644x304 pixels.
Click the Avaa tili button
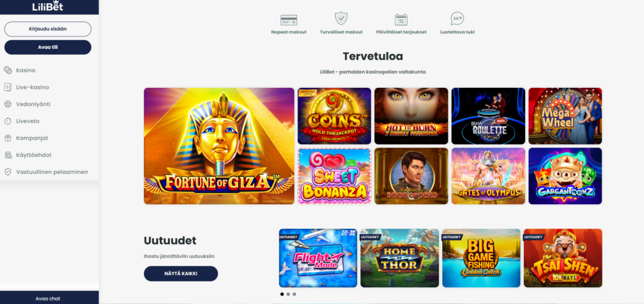48,47
